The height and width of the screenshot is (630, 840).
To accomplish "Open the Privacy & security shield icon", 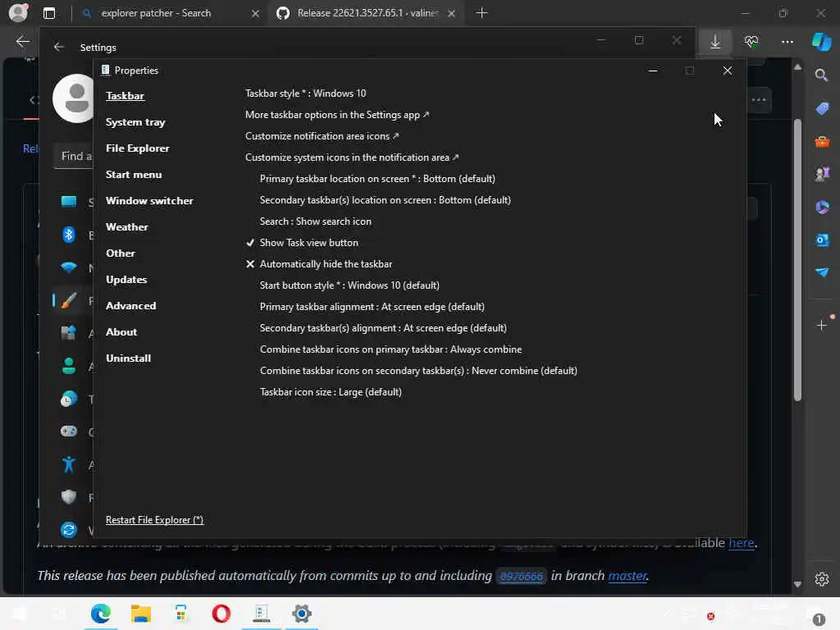I will pos(69,497).
